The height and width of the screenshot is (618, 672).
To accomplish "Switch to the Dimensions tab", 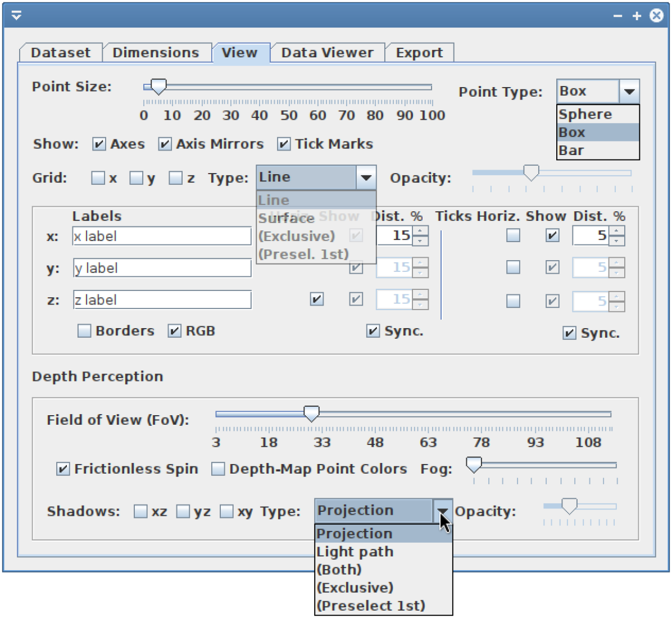I will (x=156, y=53).
